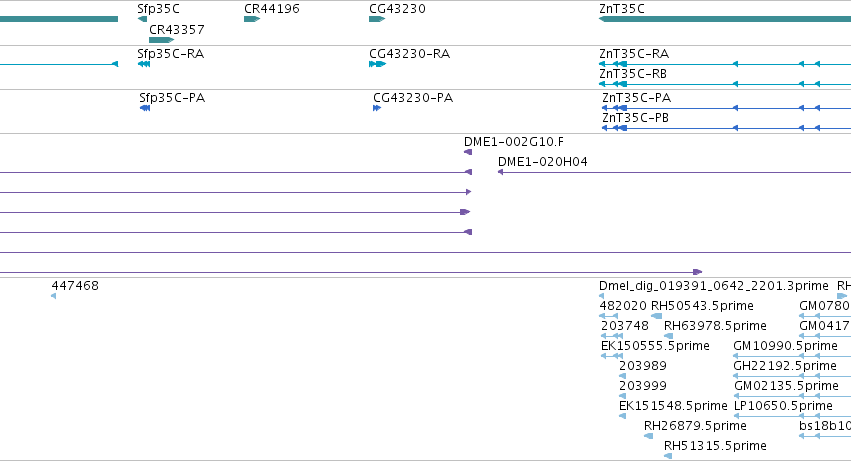Click the Sfp35C-RA transcript label

pyautogui.click(x=170, y=54)
